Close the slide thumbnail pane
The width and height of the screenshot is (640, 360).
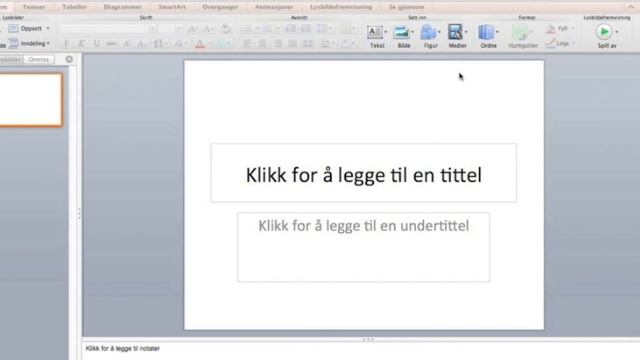tap(69, 60)
